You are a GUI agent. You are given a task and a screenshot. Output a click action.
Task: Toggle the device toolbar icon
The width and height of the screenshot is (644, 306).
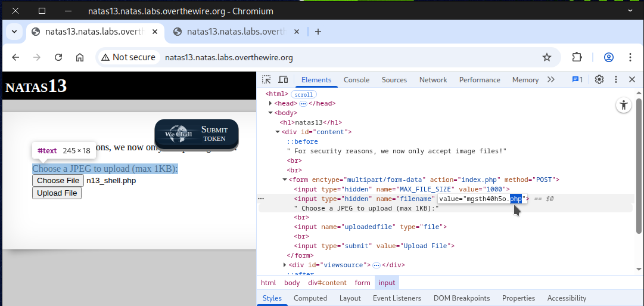pyautogui.click(x=283, y=79)
